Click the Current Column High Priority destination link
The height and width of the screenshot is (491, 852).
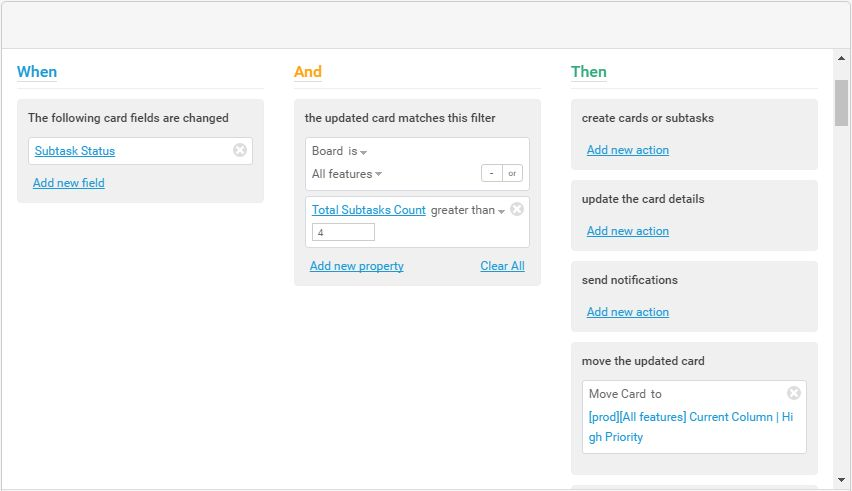tap(690, 426)
